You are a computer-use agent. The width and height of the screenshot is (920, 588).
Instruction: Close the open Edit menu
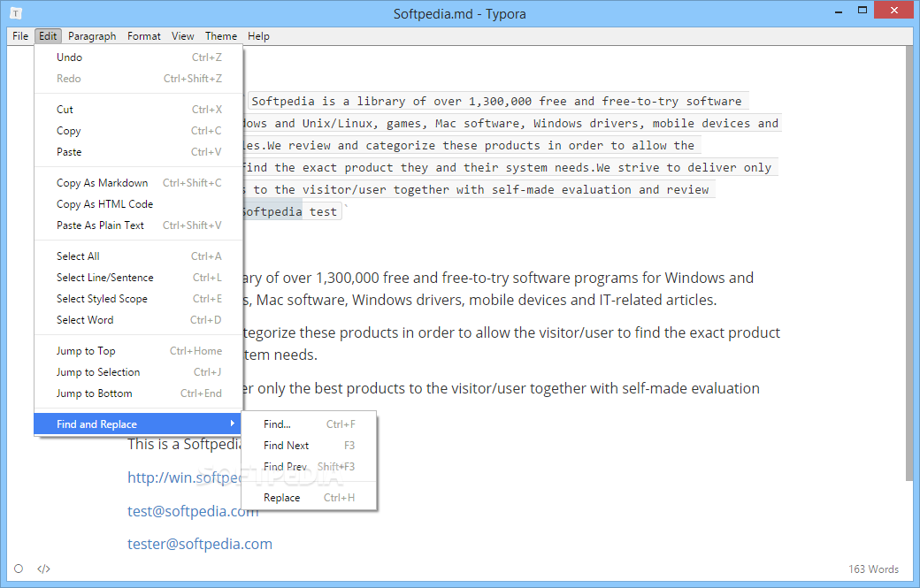coord(48,35)
